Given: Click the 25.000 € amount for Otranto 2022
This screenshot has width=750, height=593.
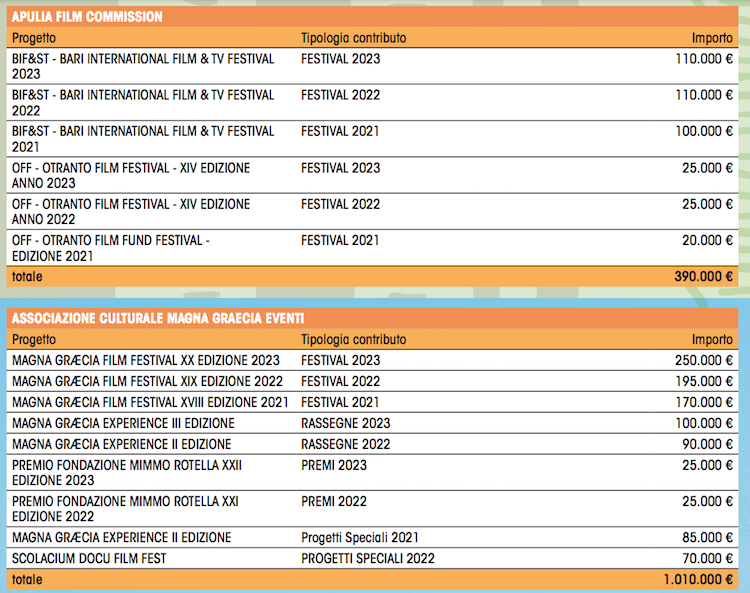Looking at the screenshot, I should pyautogui.click(x=707, y=204).
